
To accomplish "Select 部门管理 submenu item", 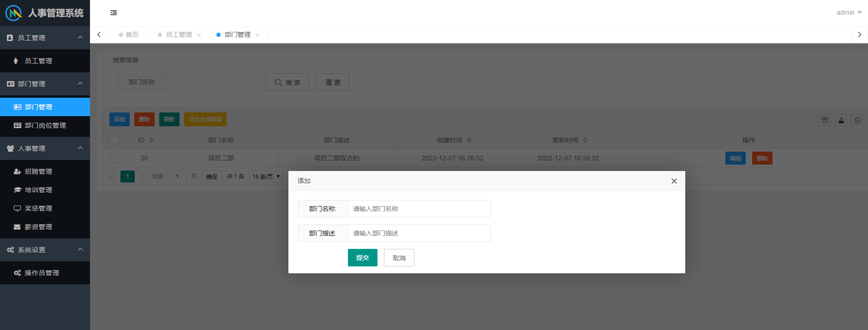I will (x=45, y=107).
